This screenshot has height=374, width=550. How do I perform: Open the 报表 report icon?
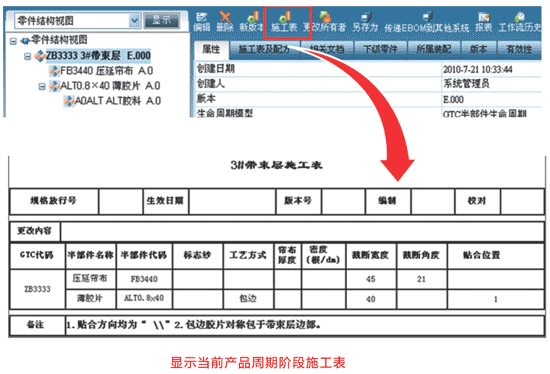(x=484, y=22)
